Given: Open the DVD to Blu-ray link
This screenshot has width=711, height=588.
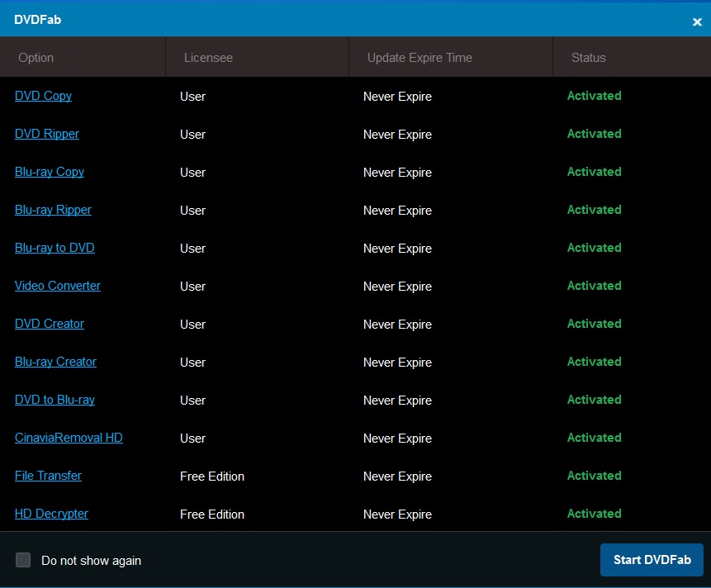Looking at the screenshot, I should tap(55, 400).
